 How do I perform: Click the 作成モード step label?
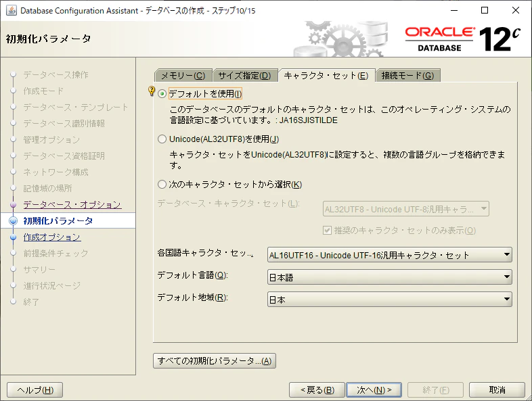click(43, 91)
